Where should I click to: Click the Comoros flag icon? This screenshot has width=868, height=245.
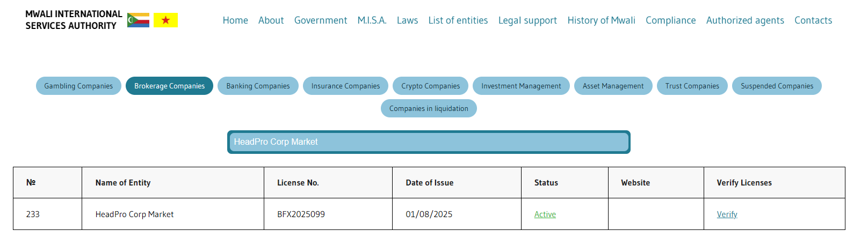[138, 20]
